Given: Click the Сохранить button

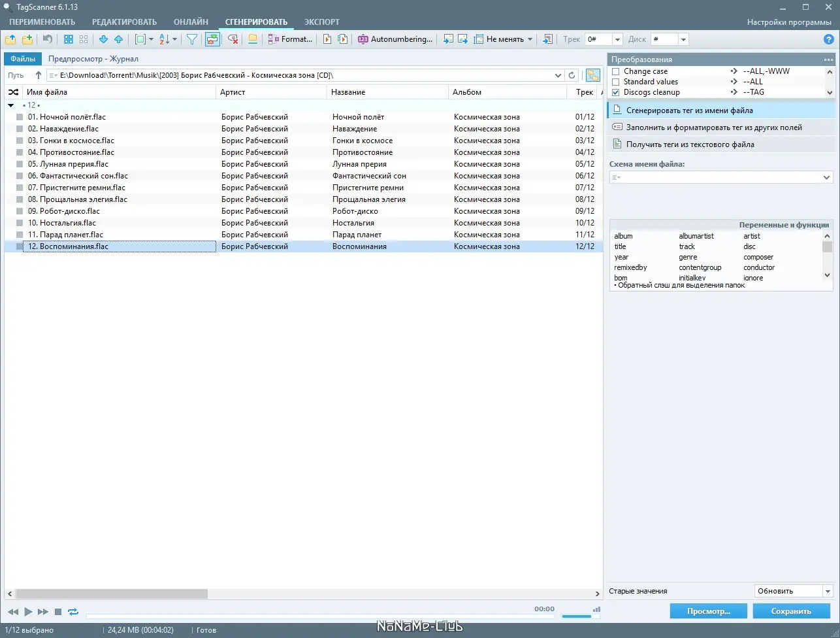Looking at the screenshot, I should 791,611.
